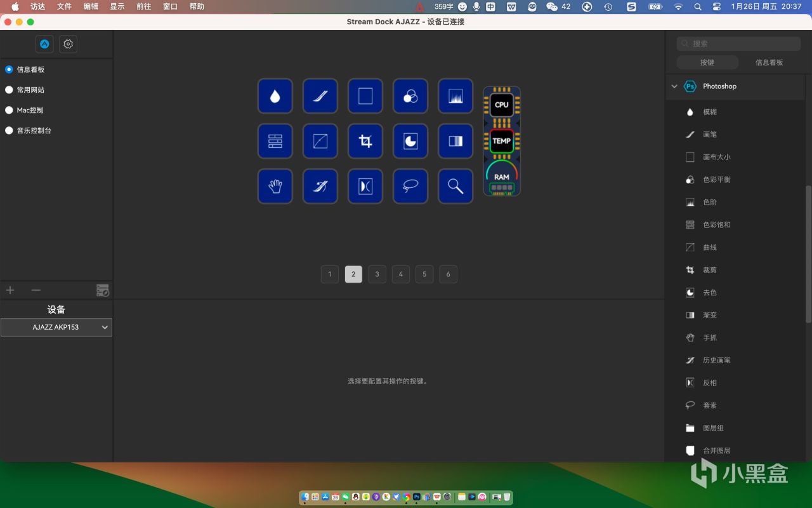Select the crop key on the device grid
This screenshot has width=812, height=508.
pyautogui.click(x=365, y=141)
